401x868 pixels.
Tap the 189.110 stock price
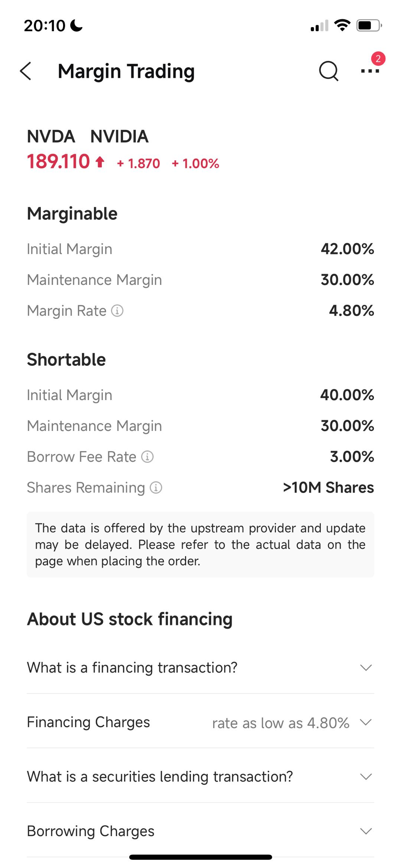coord(59,162)
